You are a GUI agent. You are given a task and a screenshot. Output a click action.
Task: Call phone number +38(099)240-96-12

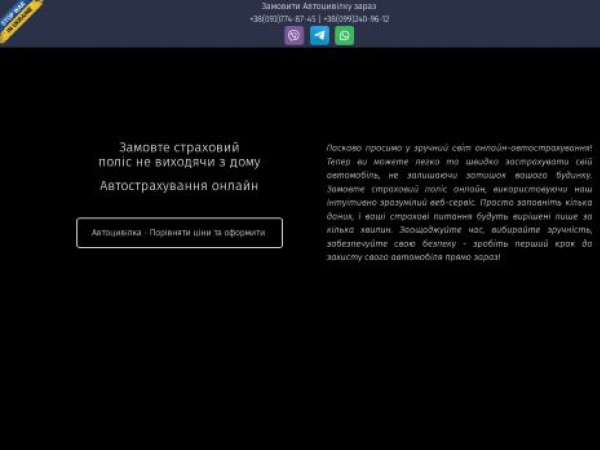(x=356, y=19)
